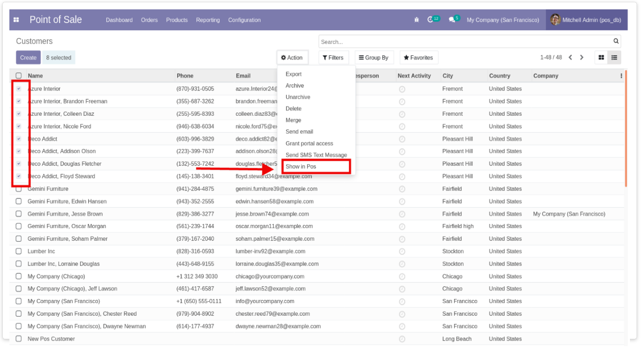Click activity clock icon for Azure Interior row
Screen dimensions: 644x350
402,89
